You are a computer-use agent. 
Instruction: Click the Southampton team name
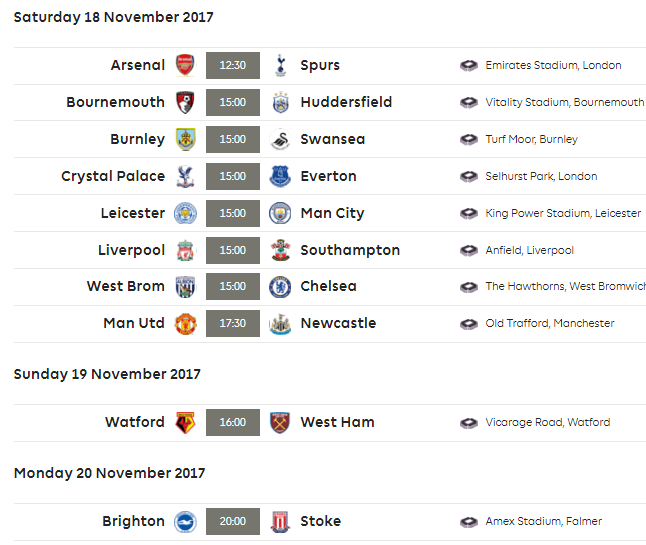coord(350,250)
